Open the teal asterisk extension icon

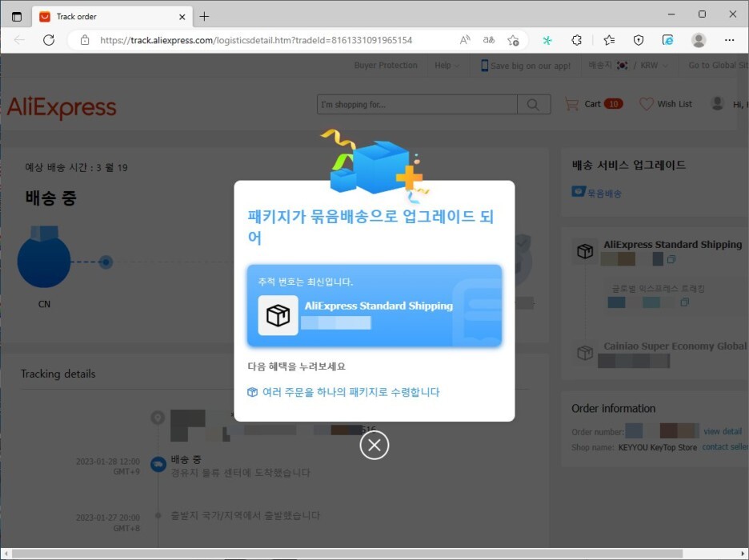pos(547,40)
